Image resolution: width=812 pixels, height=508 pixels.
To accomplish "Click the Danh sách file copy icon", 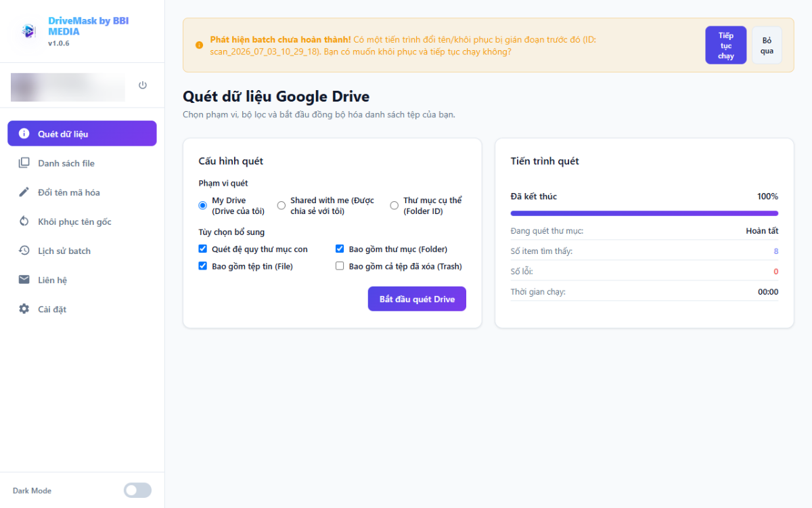I will (x=24, y=163).
